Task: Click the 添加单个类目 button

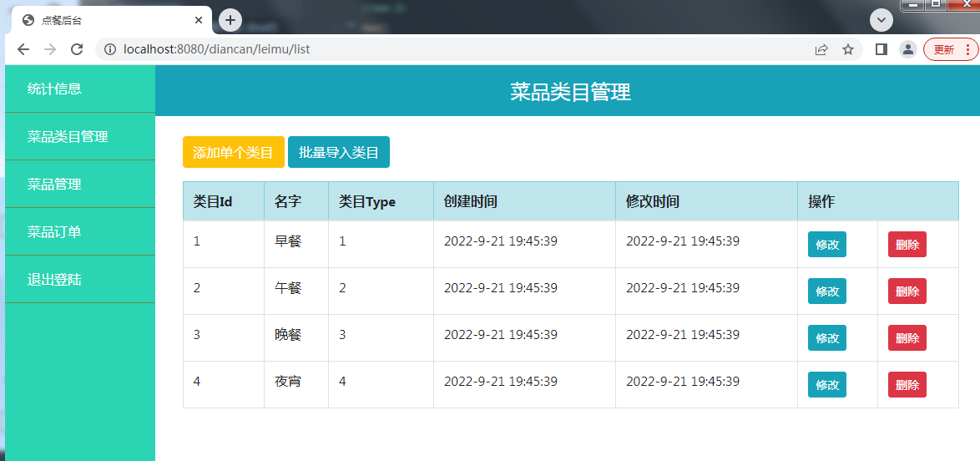Action: (x=234, y=152)
